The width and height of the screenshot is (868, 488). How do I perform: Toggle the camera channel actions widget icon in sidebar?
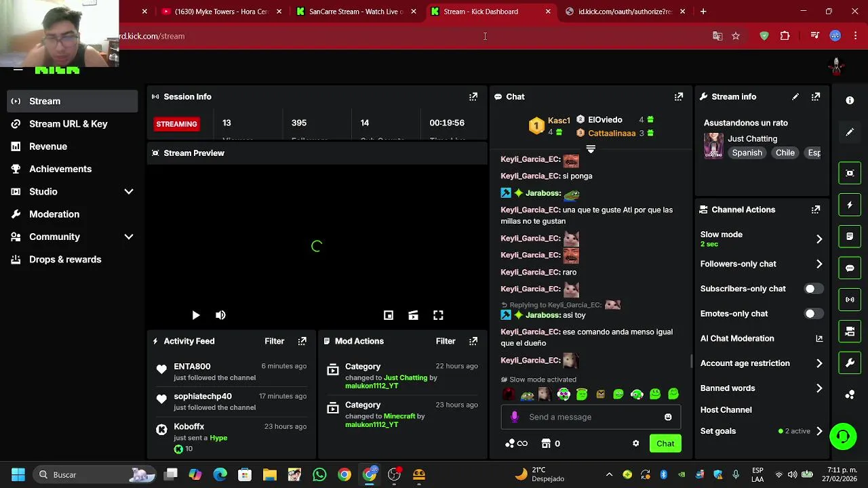pyautogui.click(x=850, y=331)
